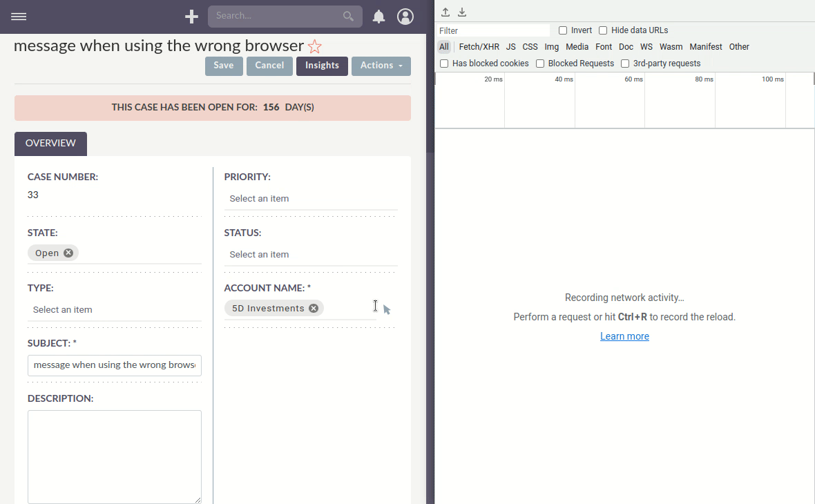
Task: Switch to the Overview tab
Action: (x=50, y=143)
